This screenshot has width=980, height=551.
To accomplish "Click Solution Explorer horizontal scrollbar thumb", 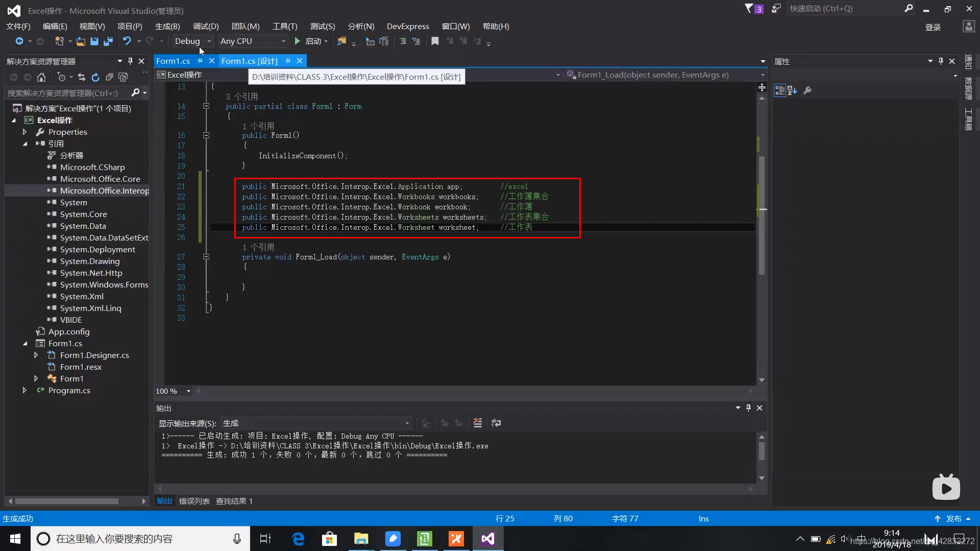I will click(67, 501).
